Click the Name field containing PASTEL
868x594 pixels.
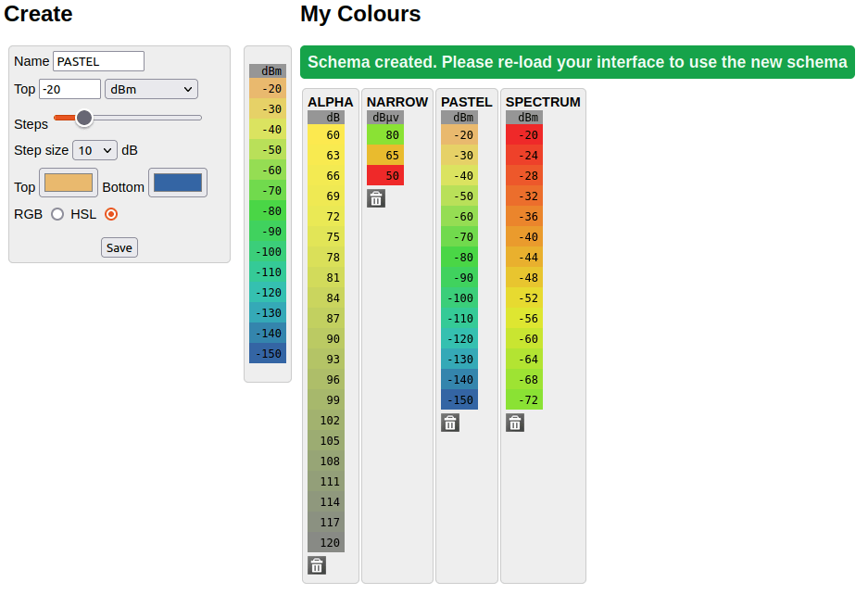click(98, 61)
